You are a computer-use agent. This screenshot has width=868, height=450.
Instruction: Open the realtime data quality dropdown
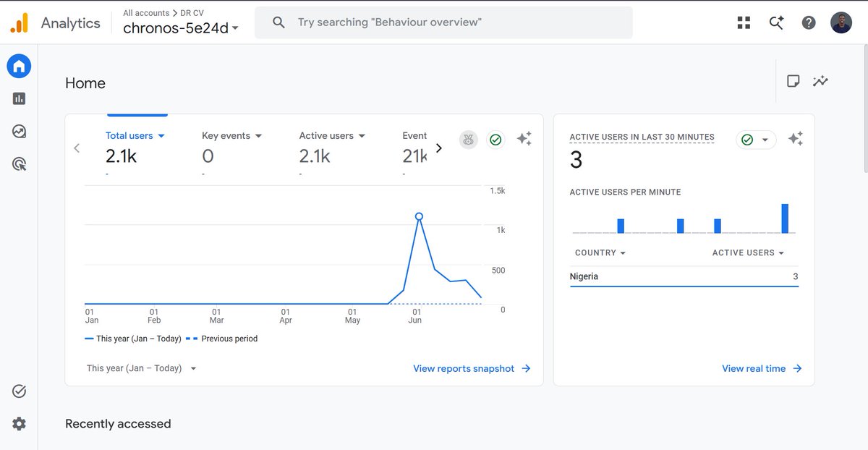tap(756, 140)
